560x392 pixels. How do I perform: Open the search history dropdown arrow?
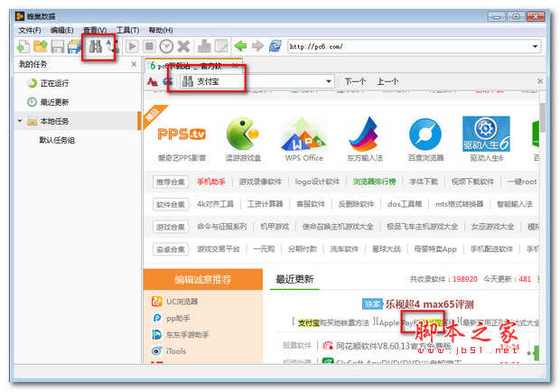(329, 81)
